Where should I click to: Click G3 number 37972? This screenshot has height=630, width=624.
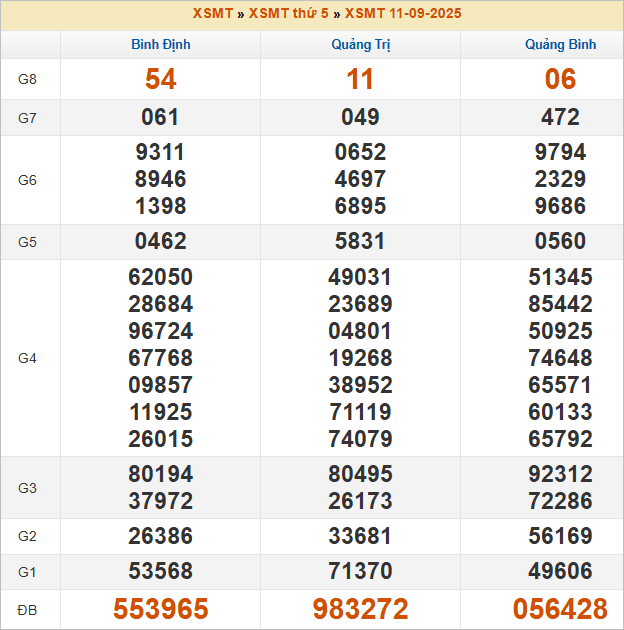tap(161, 501)
